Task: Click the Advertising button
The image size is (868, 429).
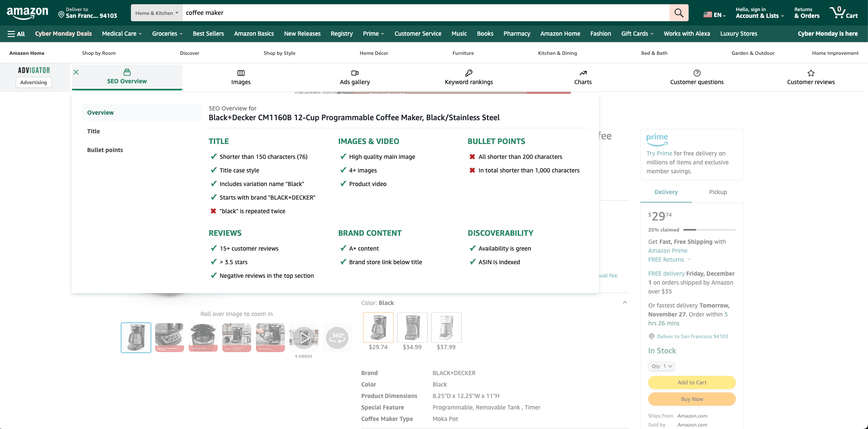Action: pyautogui.click(x=34, y=82)
